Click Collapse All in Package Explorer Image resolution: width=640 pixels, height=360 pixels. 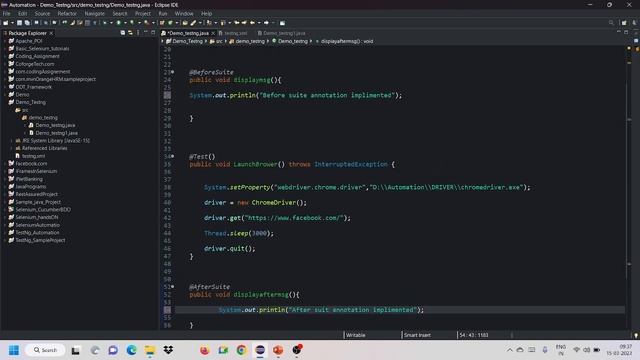(x=122, y=33)
